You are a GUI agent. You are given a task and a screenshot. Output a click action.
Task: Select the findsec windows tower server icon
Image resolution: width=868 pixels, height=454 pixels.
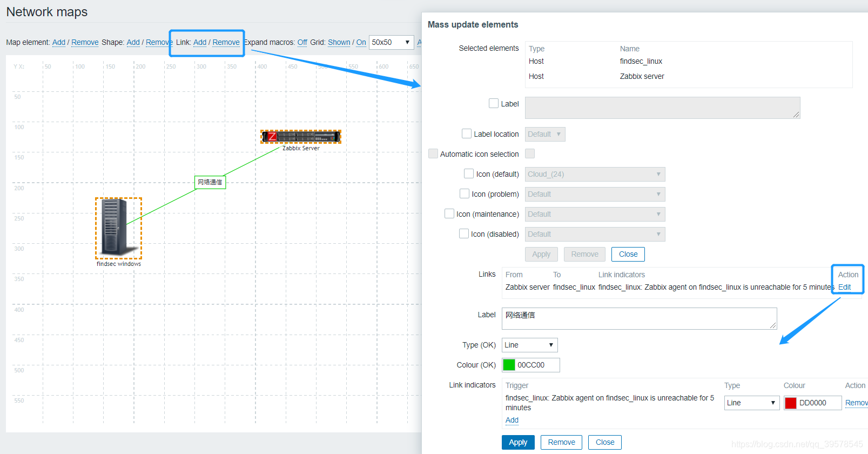(118, 228)
